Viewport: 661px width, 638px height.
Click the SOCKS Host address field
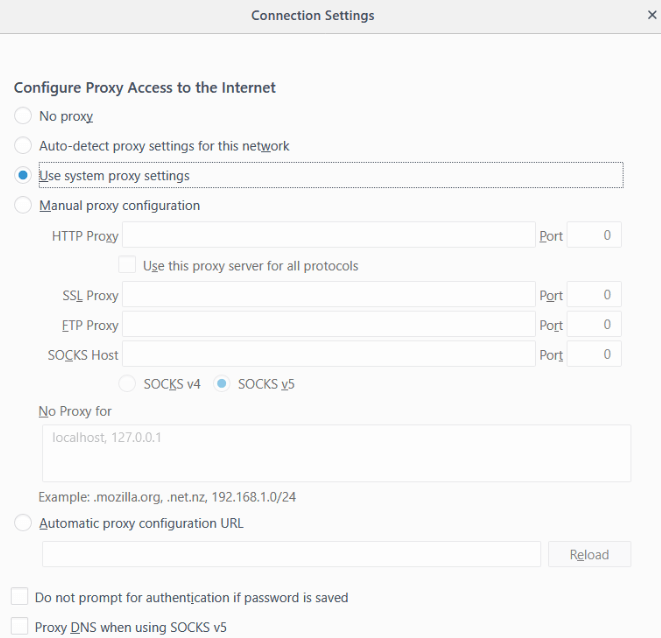(x=328, y=354)
